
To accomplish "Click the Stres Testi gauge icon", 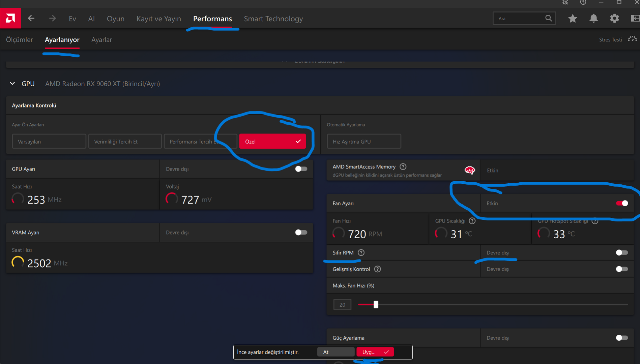I will (x=633, y=39).
